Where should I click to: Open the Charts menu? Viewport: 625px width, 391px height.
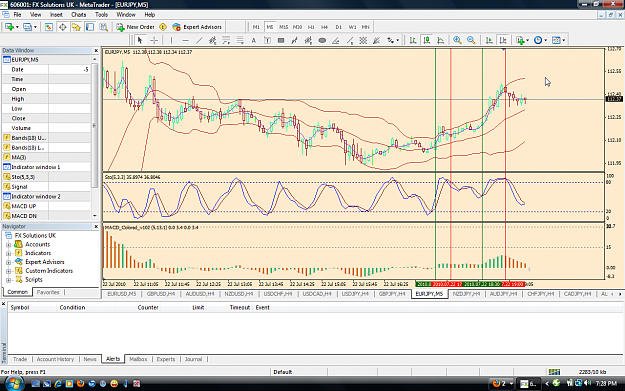pyautogui.click(x=79, y=15)
